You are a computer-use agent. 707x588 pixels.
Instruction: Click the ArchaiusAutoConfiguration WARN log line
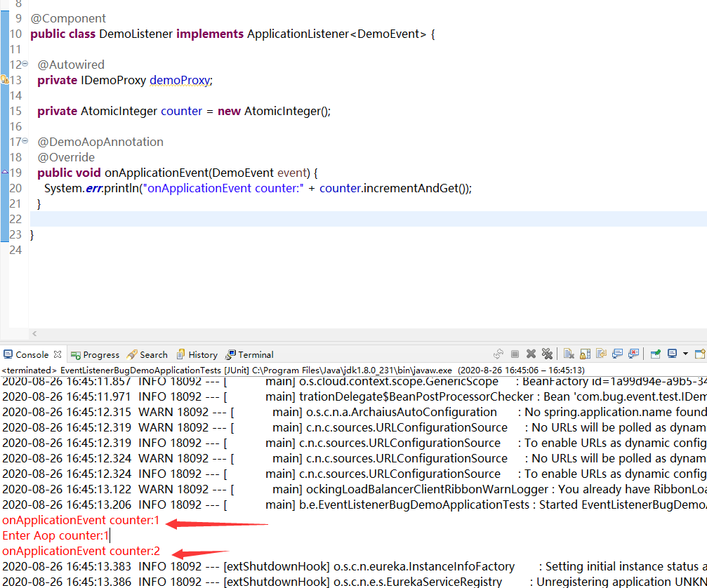point(355,413)
